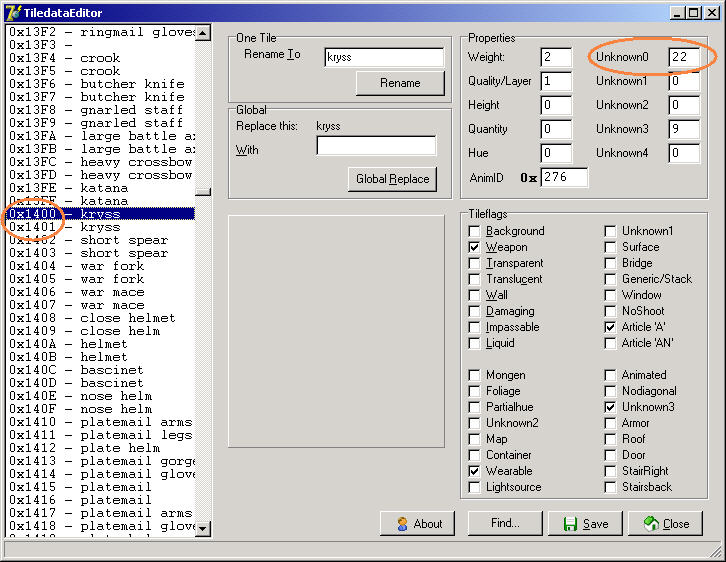Click the About button with person icon
This screenshot has width=726, height=562.
point(417,523)
